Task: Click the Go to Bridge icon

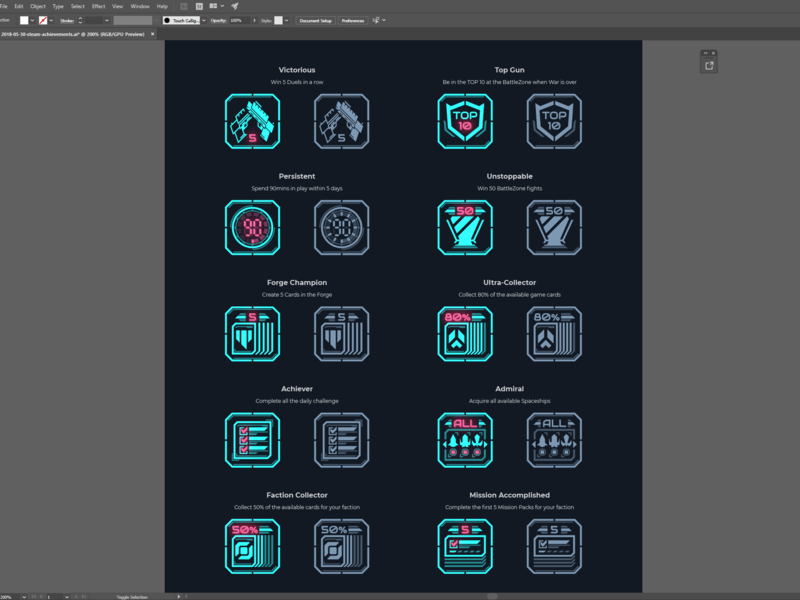Action: [x=184, y=6]
